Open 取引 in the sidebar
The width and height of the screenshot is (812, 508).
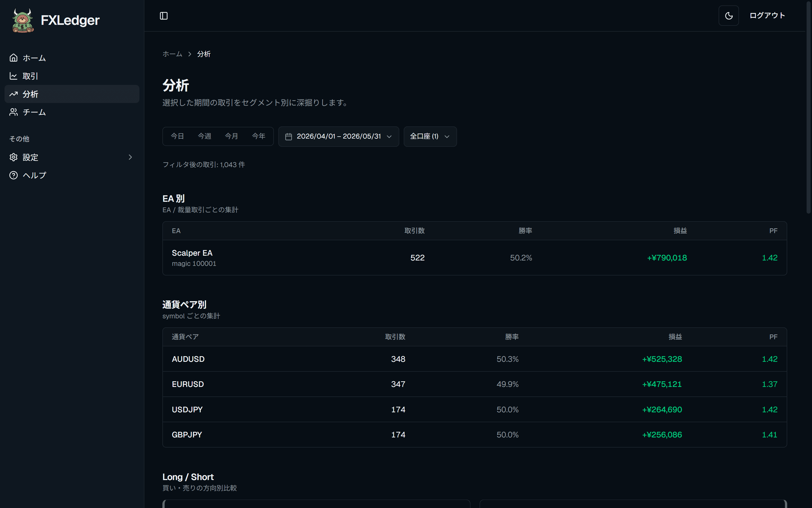[x=72, y=76]
